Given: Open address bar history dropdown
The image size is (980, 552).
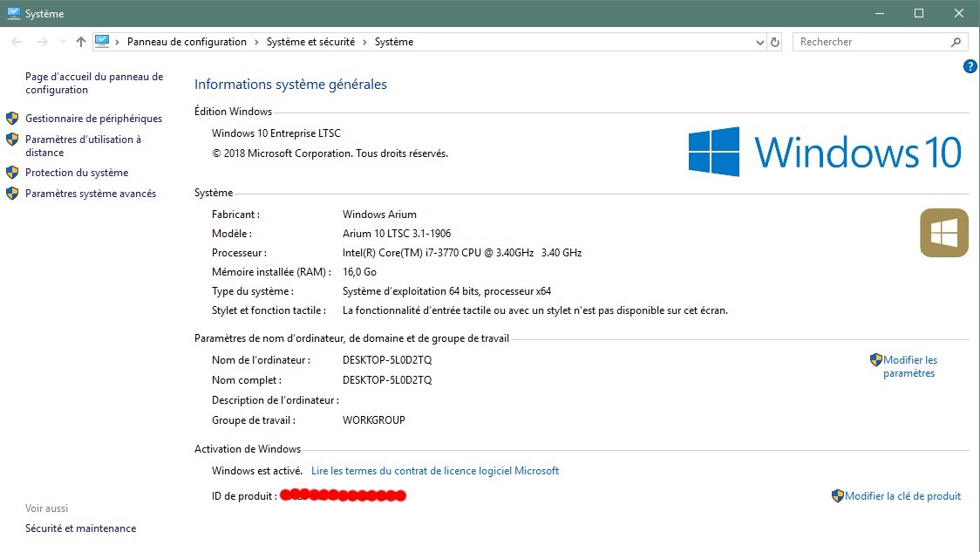Looking at the screenshot, I should tap(760, 43).
